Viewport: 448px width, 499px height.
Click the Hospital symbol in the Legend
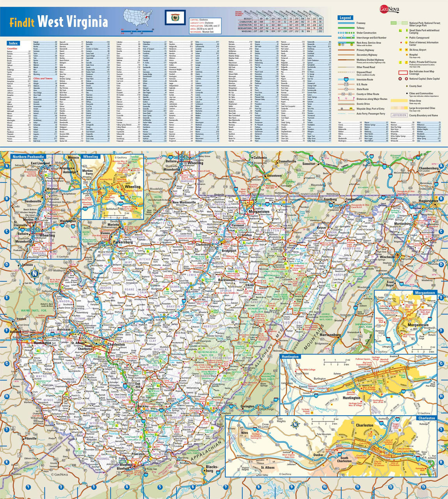tap(407, 55)
